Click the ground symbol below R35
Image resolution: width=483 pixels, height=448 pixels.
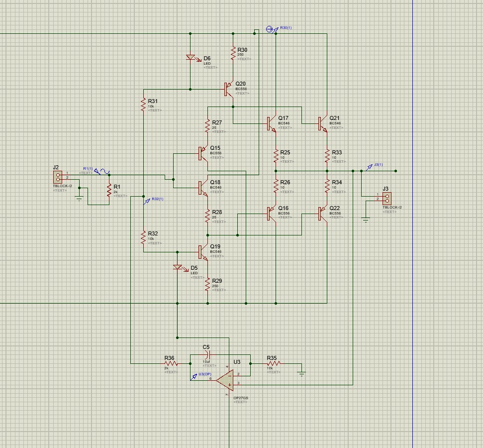click(301, 373)
